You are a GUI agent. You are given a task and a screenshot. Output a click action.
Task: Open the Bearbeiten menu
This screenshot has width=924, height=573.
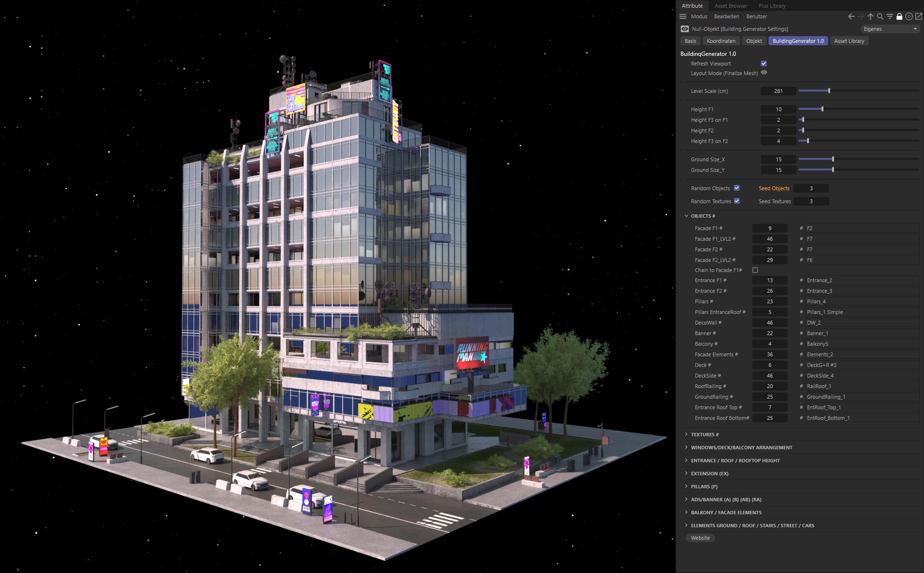click(727, 16)
